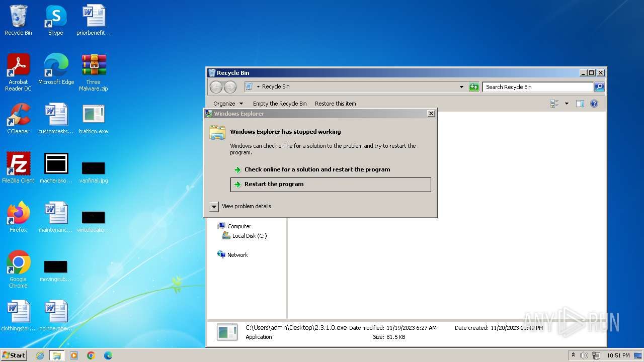Viewport: 644px width, 362px height.
Task: Open Windows Media Player from taskbar
Action: tap(74, 355)
